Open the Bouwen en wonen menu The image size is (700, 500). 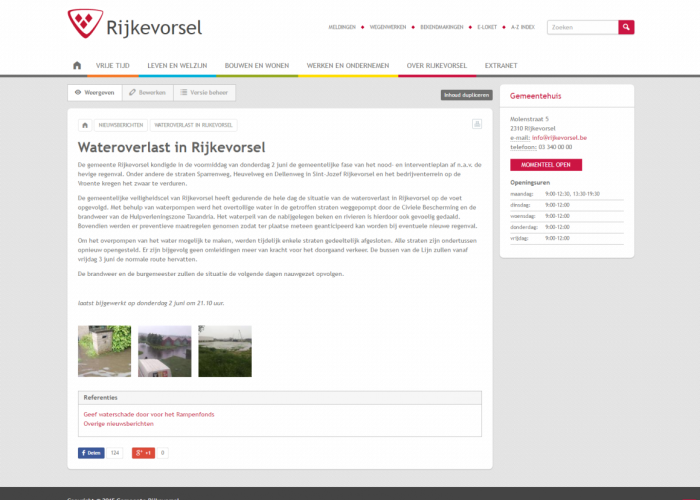257,66
